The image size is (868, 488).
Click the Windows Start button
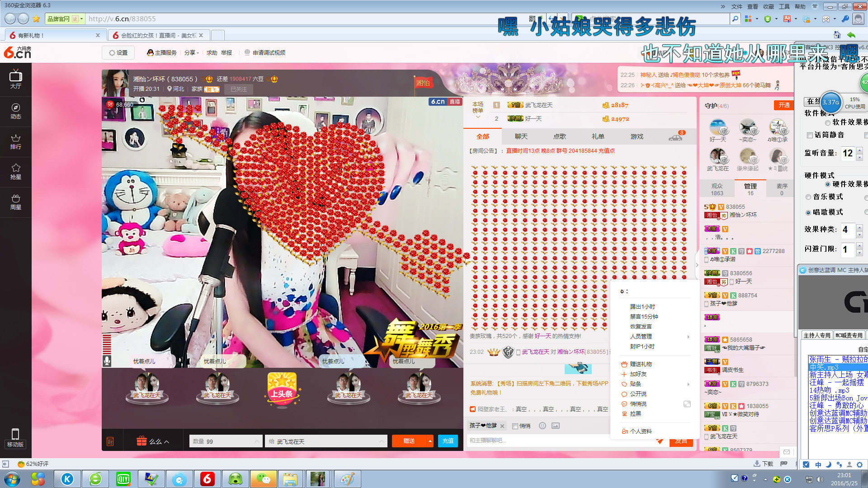tap(12, 479)
